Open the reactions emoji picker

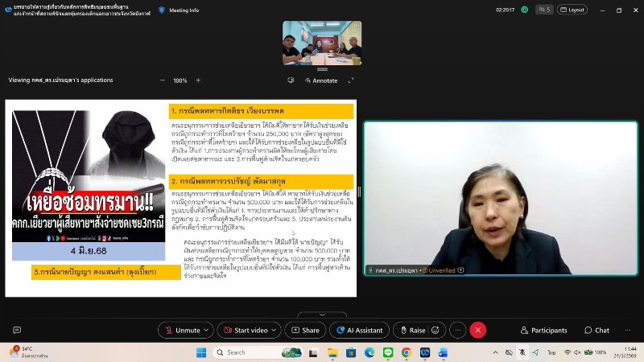(437, 331)
